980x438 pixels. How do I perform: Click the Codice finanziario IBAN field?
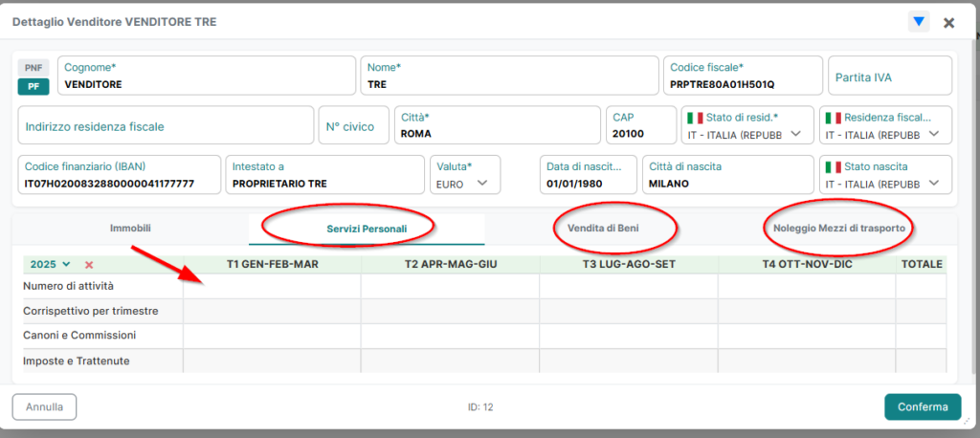click(120, 175)
